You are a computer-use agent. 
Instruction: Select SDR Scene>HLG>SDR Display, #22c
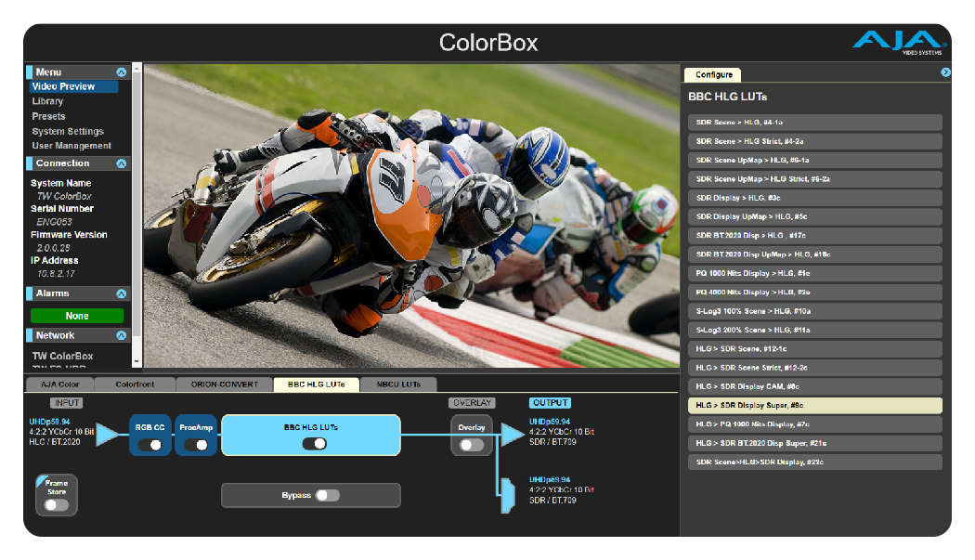[815, 462]
